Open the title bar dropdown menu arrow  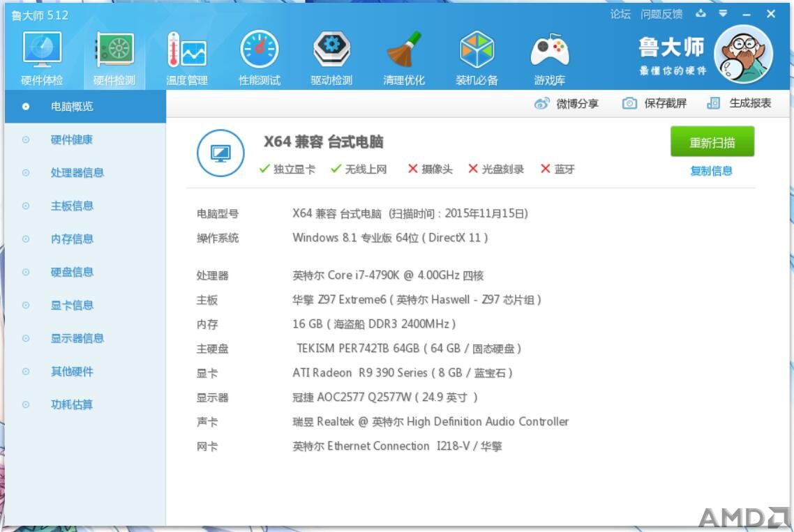point(723,14)
